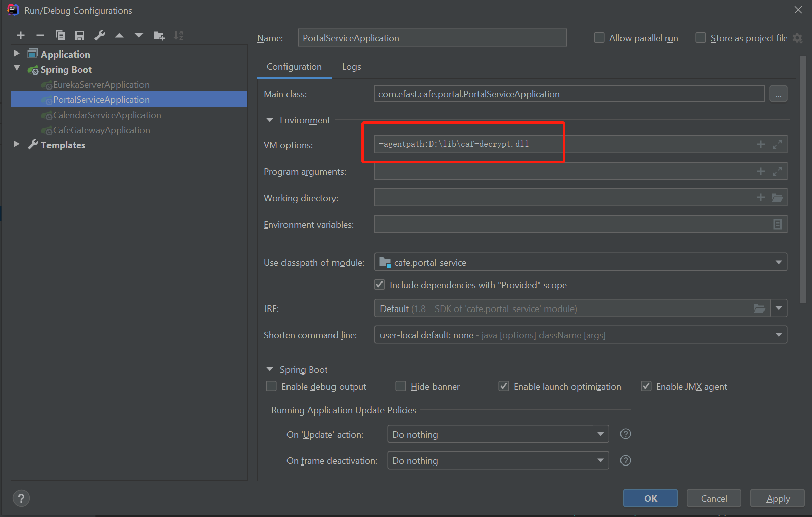The image size is (812, 517).
Task: Click the Apply button
Action: pyautogui.click(x=778, y=498)
